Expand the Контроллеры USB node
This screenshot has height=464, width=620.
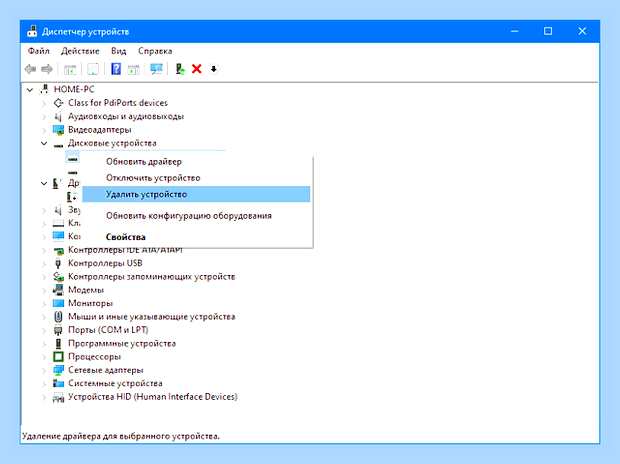[44, 264]
